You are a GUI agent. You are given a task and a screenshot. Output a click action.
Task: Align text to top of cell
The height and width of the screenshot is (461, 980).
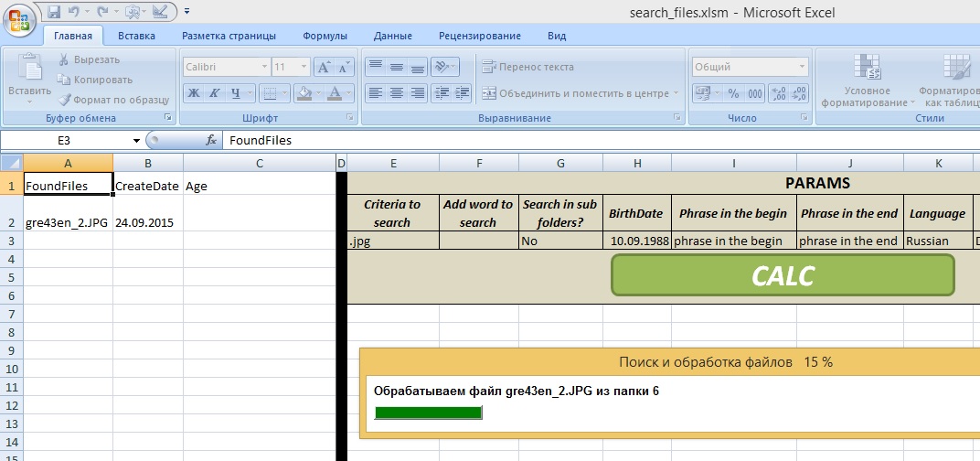pos(375,66)
